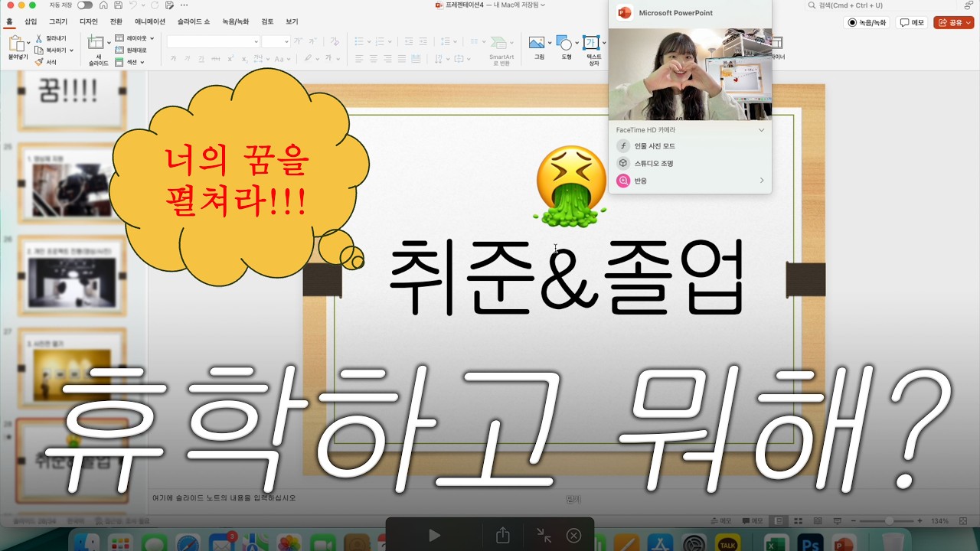This screenshot has height=551, width=980.
Task: Toggle the 자동 저장 autosave switch
Action: click(x=85, y=5)
